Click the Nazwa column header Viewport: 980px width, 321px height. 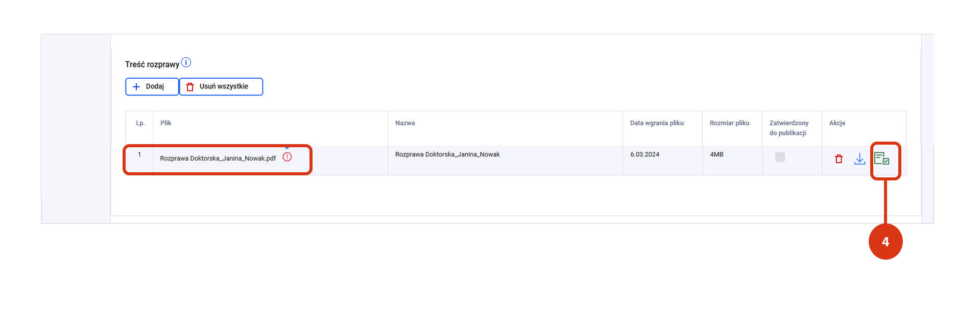tap(405, 123)
